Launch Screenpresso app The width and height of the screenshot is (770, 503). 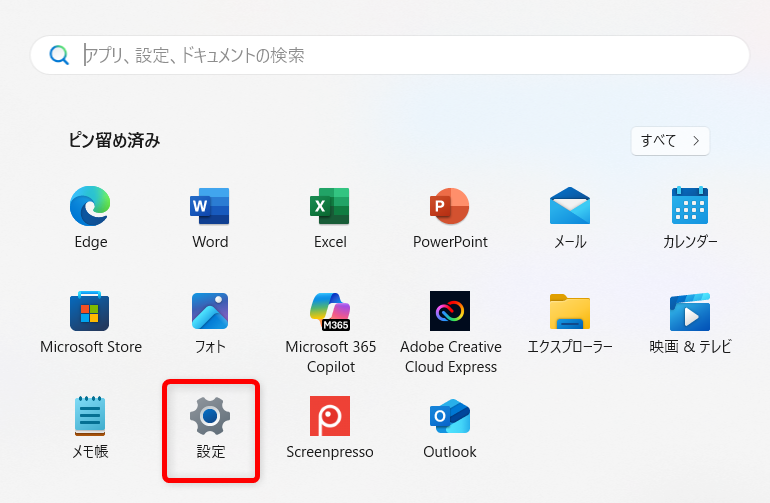click(330, 416)
